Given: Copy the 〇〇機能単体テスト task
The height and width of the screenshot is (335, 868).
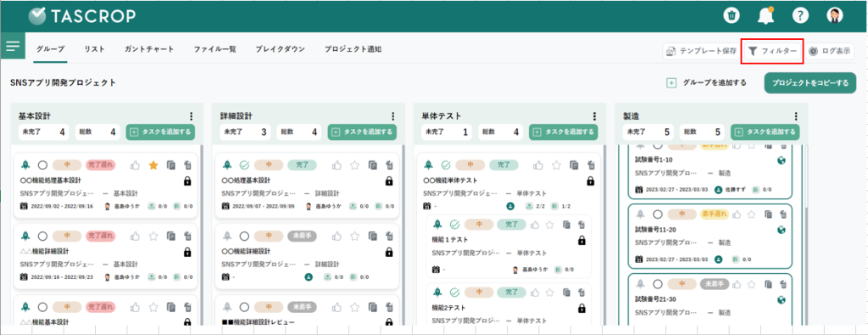Looking at the screenshot, I should (575, 165).
